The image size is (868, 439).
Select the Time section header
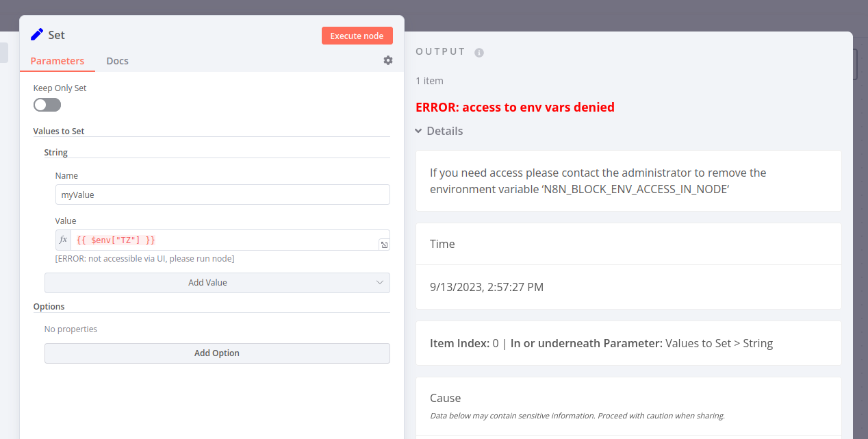(x=442, y=244)
